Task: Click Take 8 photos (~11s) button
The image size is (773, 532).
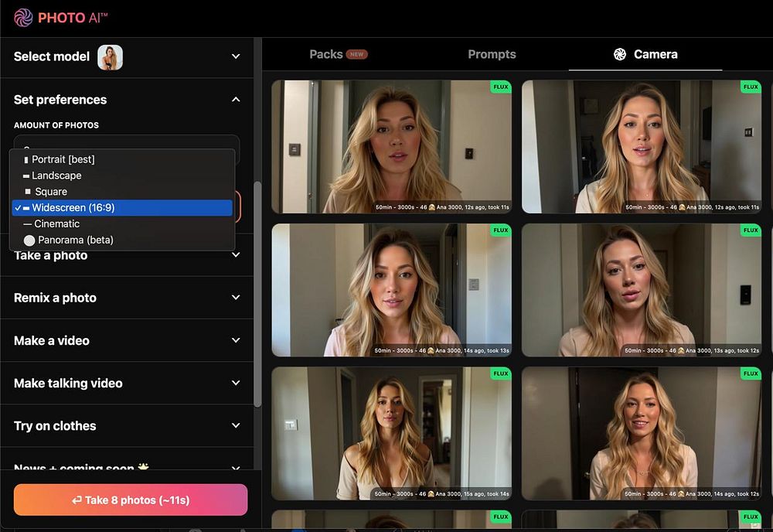Action: coord(131,500)
